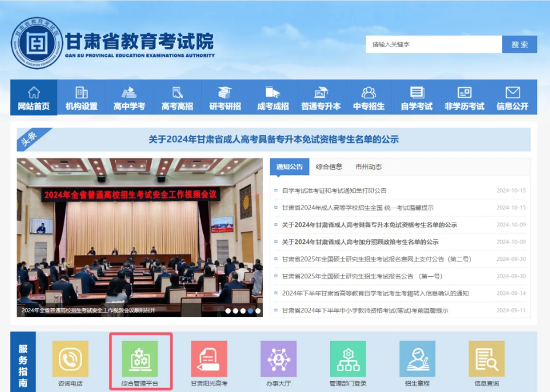Click the keyword search input field
The image size is (550, 392).
[x=434, y=44]
